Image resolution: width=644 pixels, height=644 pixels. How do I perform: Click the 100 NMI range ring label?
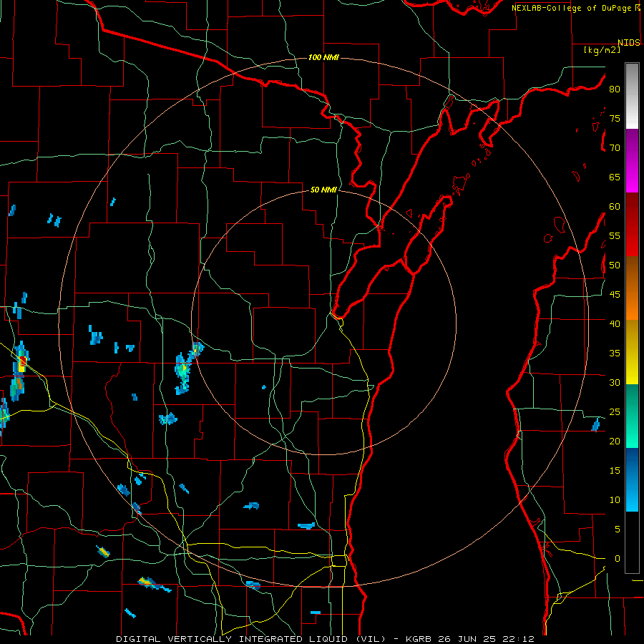(x=323, y=57)
